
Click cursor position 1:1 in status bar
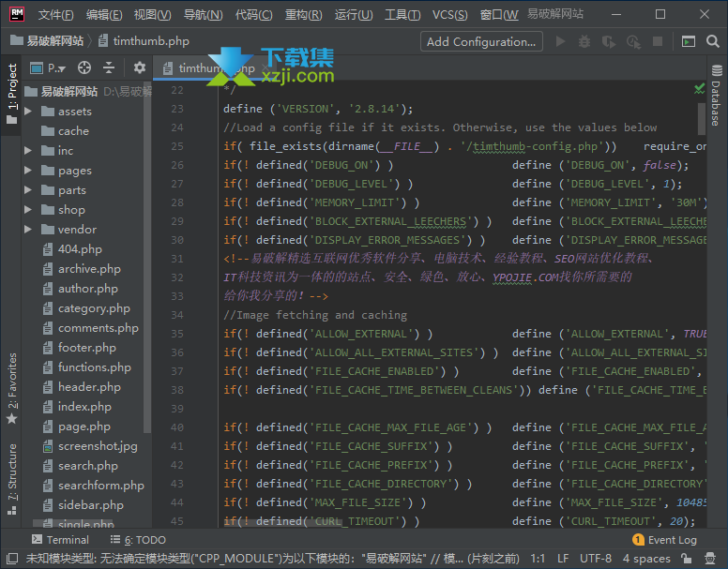(x=538, y=559)
